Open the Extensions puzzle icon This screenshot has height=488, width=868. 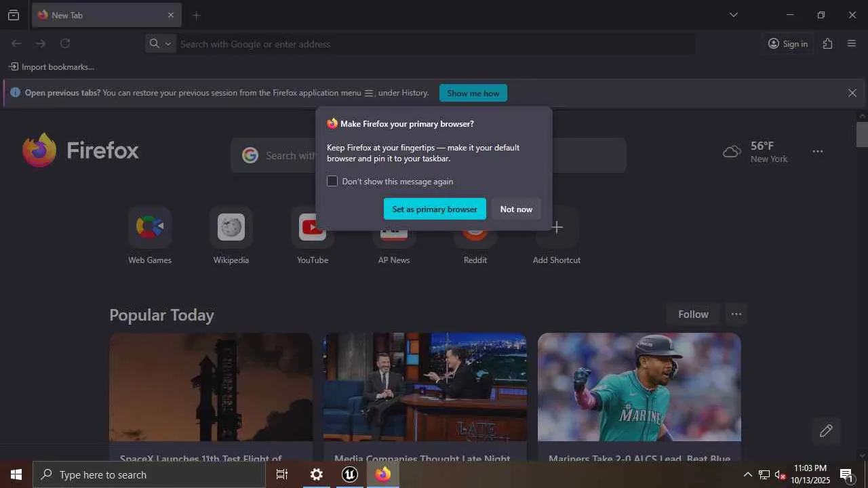pyautogui.click(x=827, y=43)
